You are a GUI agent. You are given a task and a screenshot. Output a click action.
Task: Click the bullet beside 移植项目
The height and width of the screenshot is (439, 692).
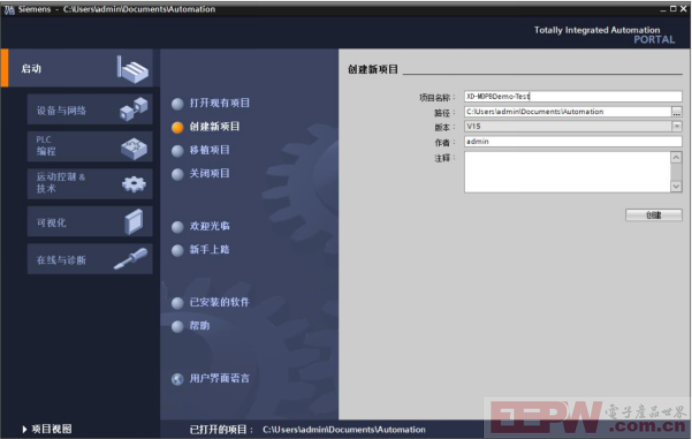coord(177,151)
